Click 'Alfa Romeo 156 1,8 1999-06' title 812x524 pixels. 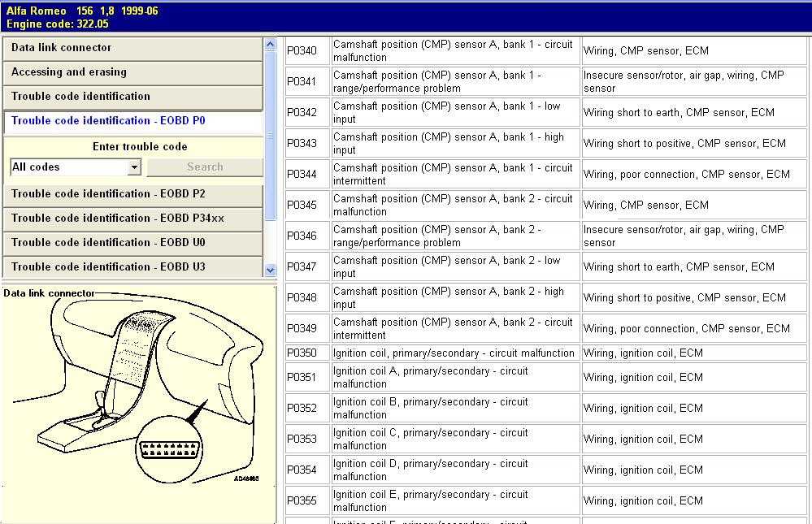(82, 11)
